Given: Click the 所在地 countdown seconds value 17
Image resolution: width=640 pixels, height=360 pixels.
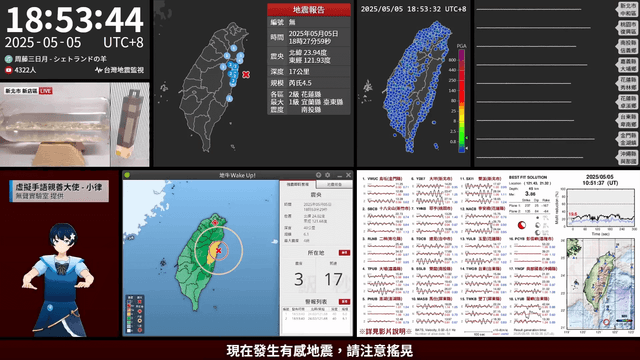Looking at the screenshot, I should pyautogui.click(x=333, y=280).
